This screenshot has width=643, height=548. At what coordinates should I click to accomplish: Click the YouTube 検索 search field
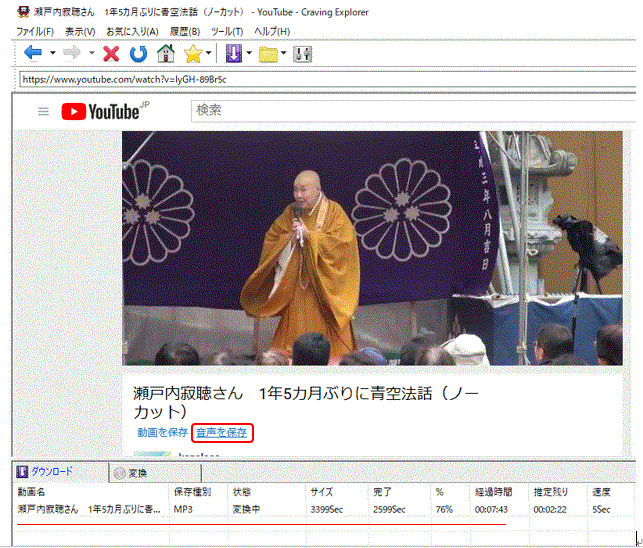[x=413, y=111]
